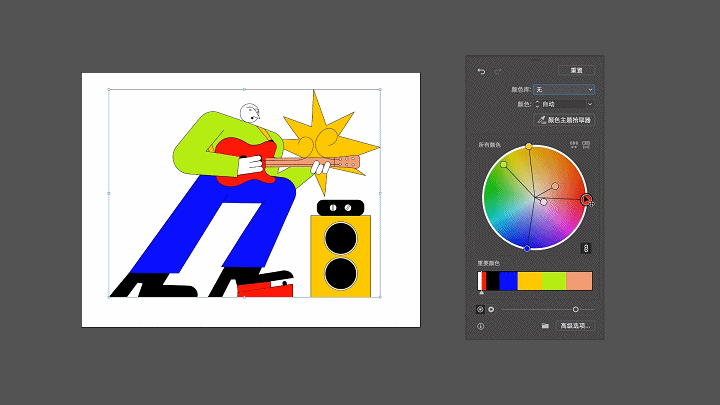Select the blue swatch in prominent colors
Image resolution: width=720 pixels, height=405 pixels.
click(x=508, y=281)
